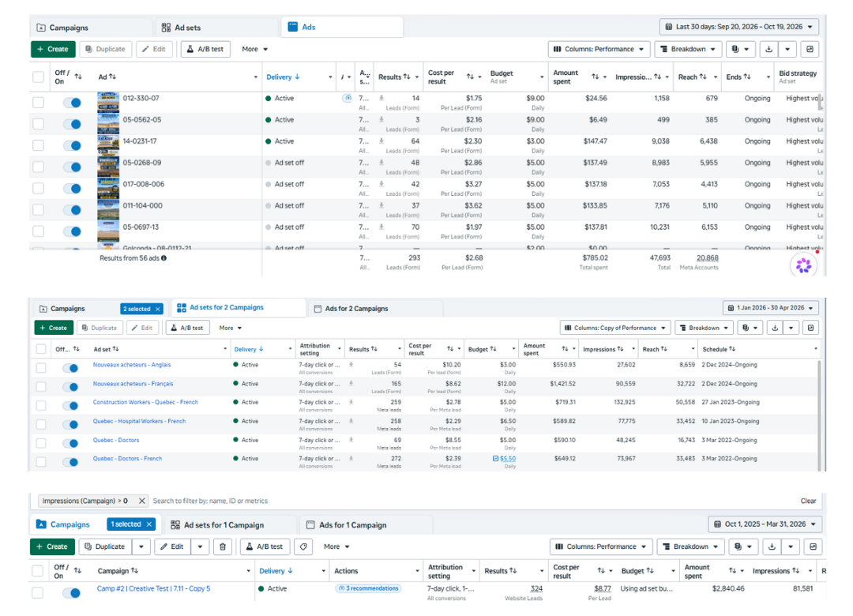Toggle off Nouveaux acheteurs - Anglais ad set
Screen dimensions: 853x616
point(70,368)
